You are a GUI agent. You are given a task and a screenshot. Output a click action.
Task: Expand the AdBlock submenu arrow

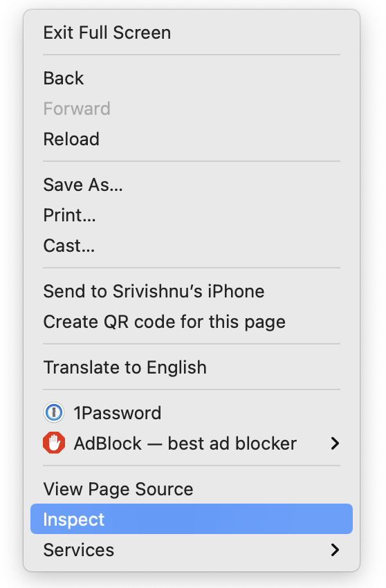(335, 443)
